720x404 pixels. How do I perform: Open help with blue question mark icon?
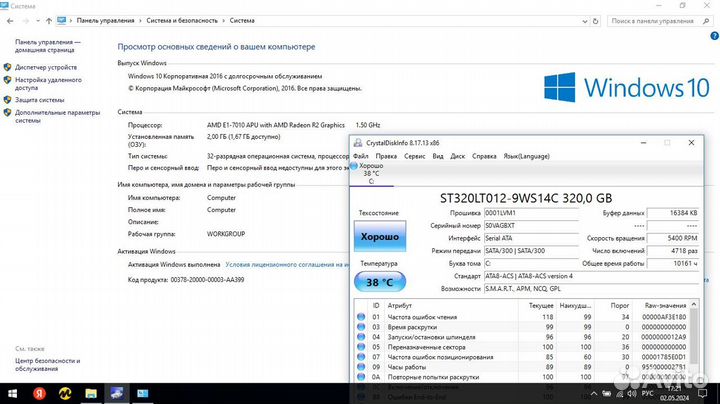[714, 36]
